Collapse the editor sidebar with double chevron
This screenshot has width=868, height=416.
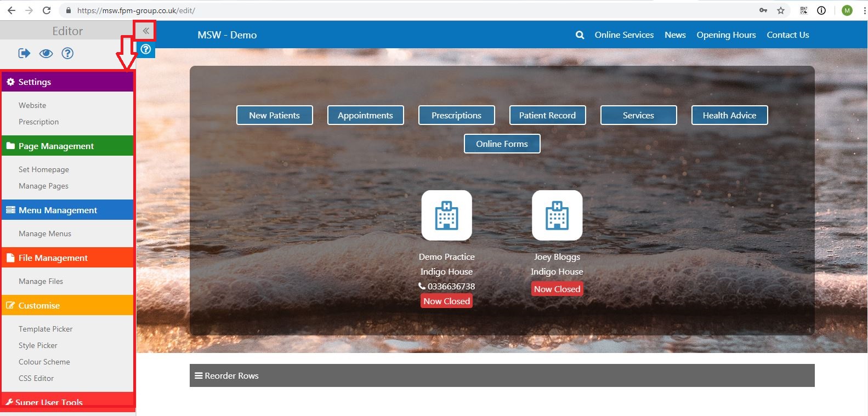pos(146,31)
